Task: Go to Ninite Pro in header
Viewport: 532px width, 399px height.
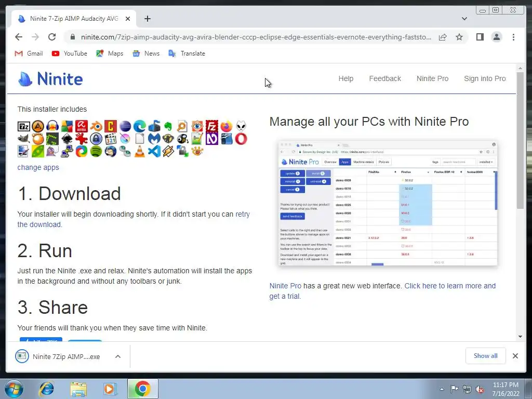Action: (x=432, y=78)
